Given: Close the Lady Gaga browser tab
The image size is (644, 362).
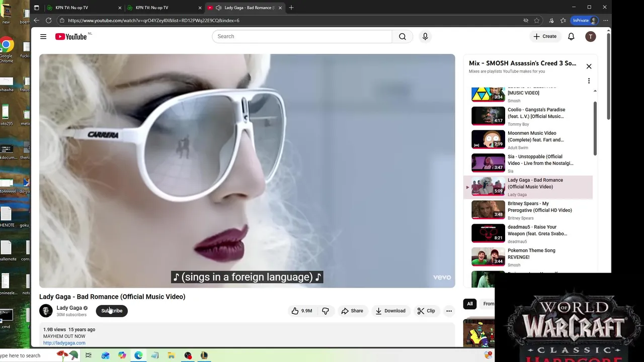Looking at the screenshot, I should 280,8.
